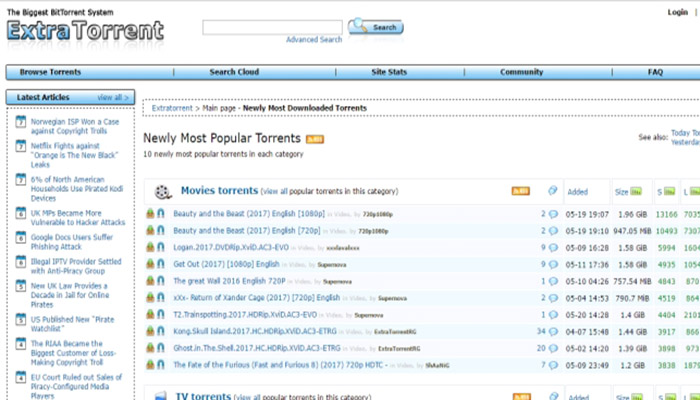Click the magnifier Search button
This screenshot has width=700, height=400.
coord(375,27)
